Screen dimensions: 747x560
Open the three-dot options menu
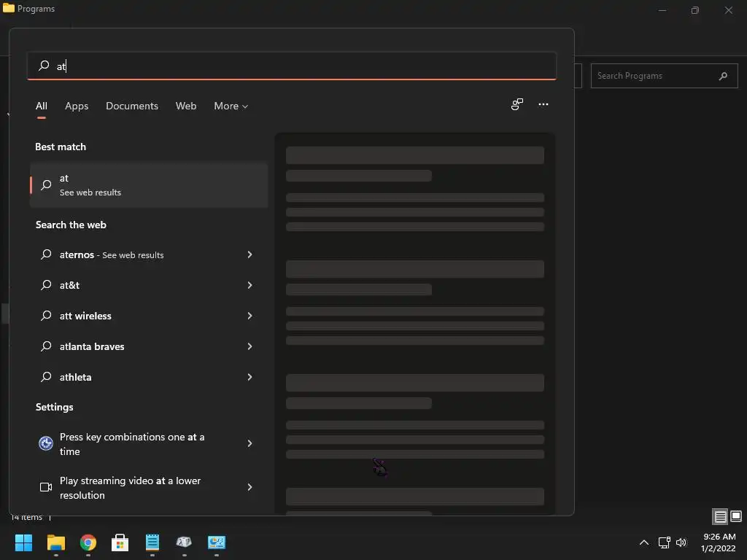point(543,104)
